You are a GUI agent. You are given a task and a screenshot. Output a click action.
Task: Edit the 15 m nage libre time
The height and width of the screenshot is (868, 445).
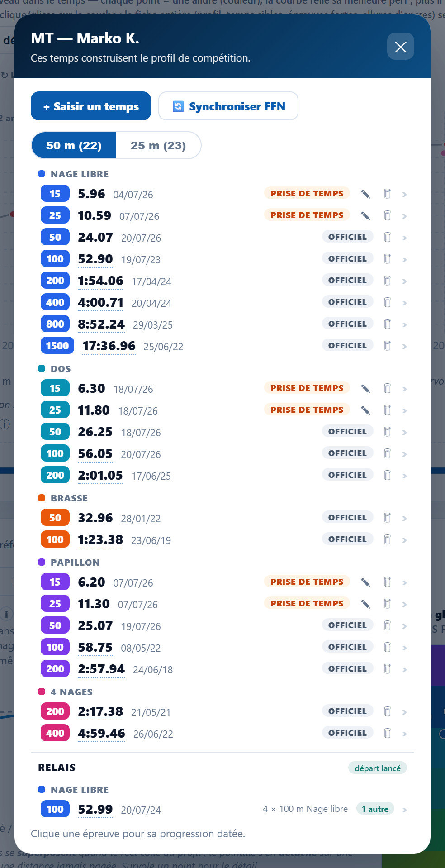tap(365, 194)
